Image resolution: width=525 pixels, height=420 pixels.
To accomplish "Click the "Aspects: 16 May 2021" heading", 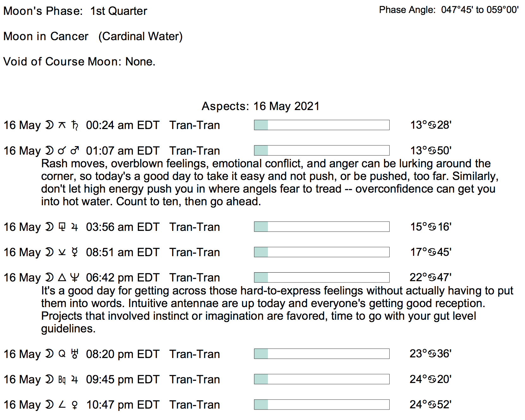I will point(261,106).
